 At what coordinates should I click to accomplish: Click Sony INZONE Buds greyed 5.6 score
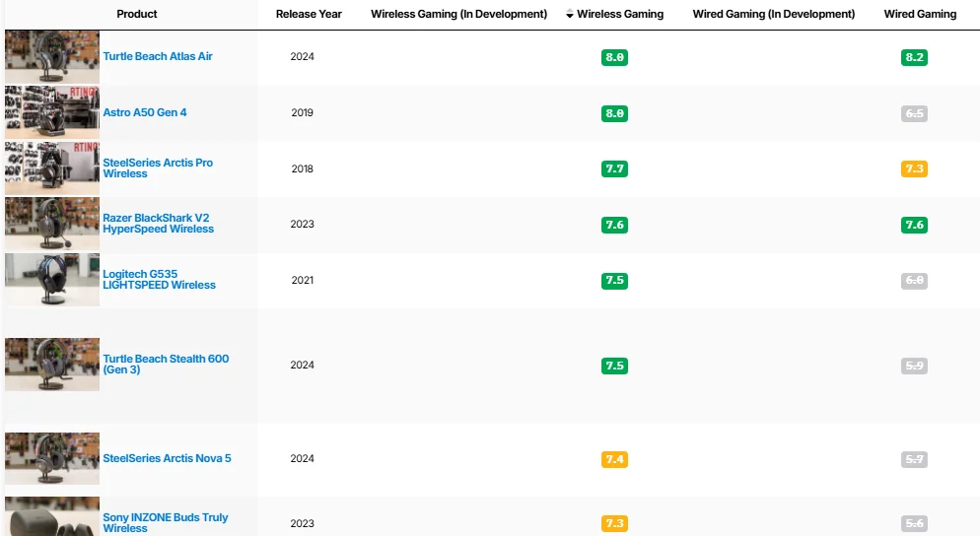[x=914, y=523]
